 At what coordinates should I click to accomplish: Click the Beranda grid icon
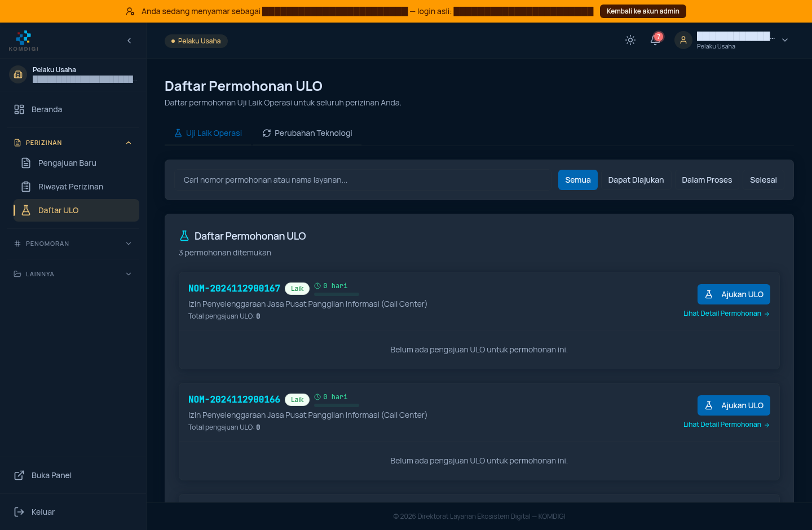point(19,109)
